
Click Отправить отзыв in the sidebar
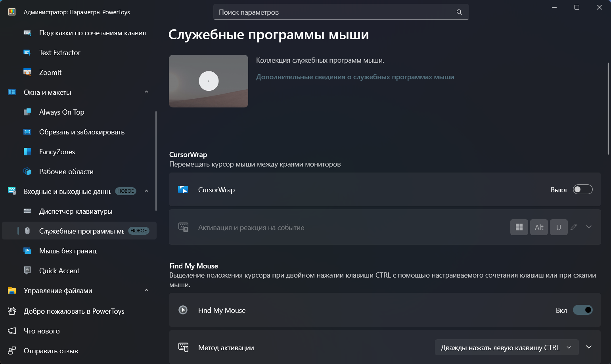pyautogui.click(x=51, y=351)
